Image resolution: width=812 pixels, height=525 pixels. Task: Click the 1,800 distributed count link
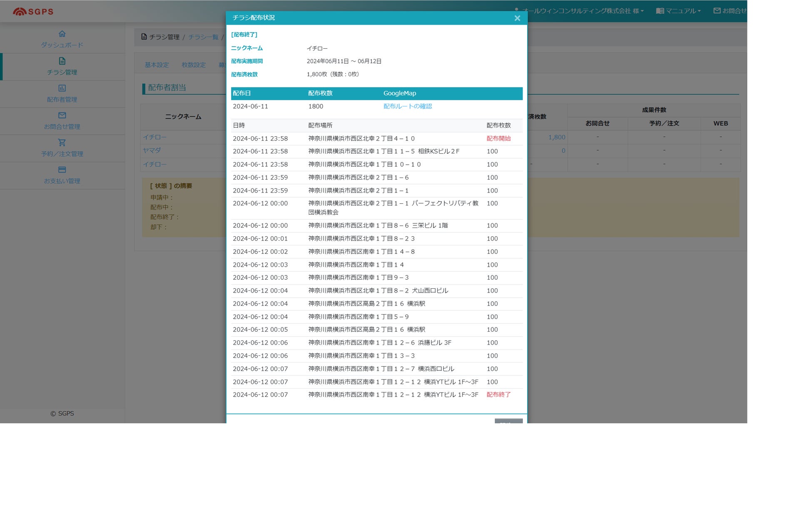click(x=556, y=137)
